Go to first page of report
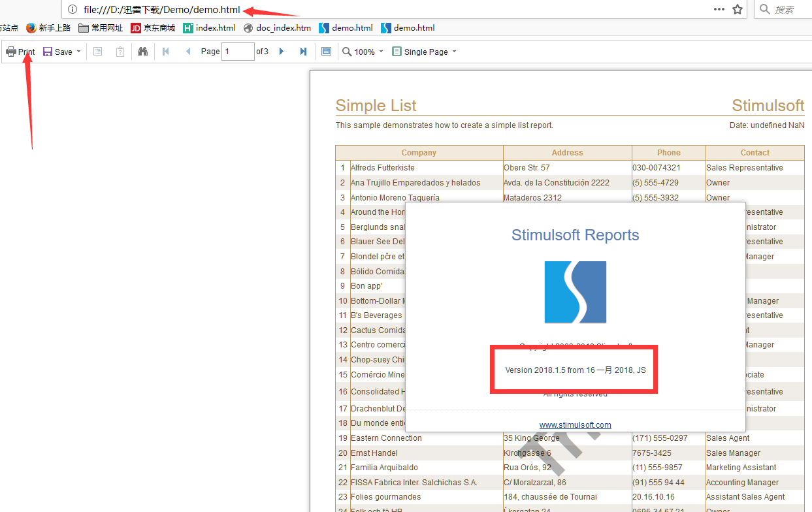 tap(166, 52)
